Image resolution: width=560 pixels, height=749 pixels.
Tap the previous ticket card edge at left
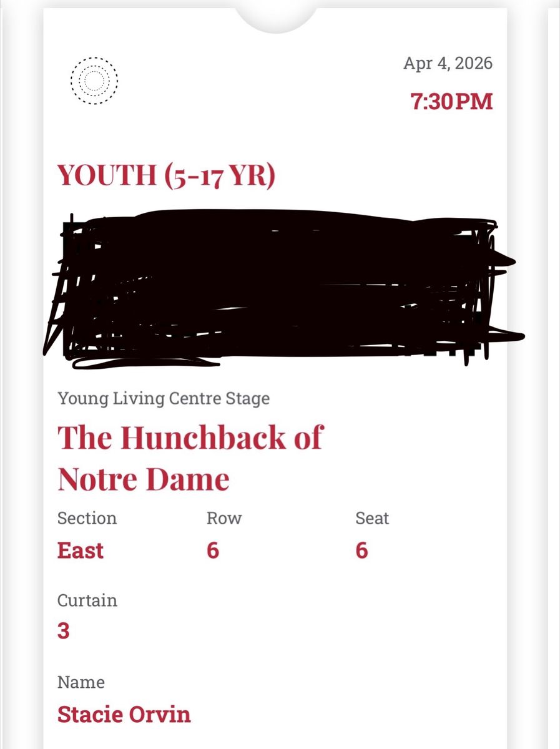5,374
